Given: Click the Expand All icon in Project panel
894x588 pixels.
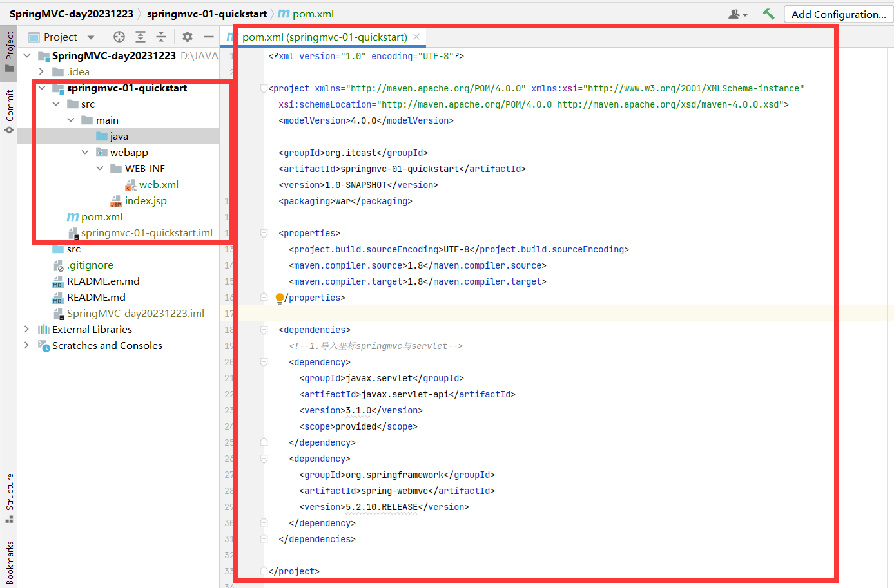Looking at the screenshot, I should pyautogui.click(x=141, y=37).
